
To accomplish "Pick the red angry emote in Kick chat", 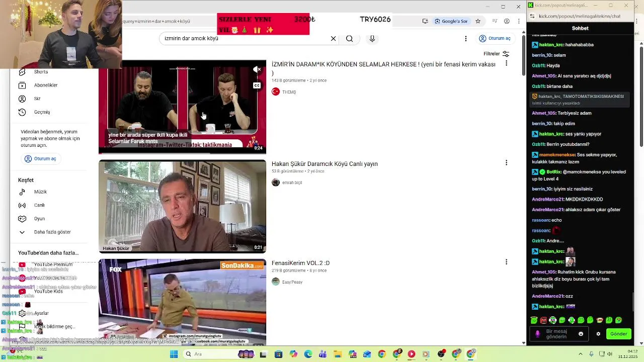I will point(543,320).
